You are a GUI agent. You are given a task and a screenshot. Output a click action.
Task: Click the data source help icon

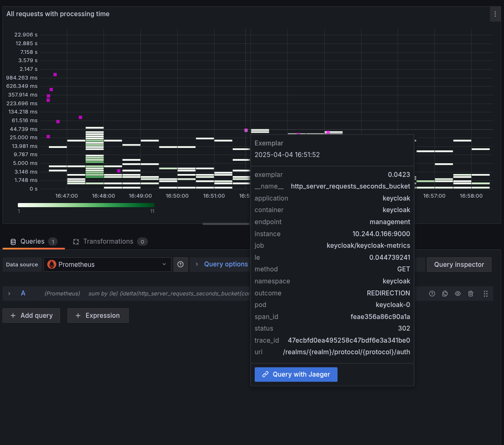[181, 264]
